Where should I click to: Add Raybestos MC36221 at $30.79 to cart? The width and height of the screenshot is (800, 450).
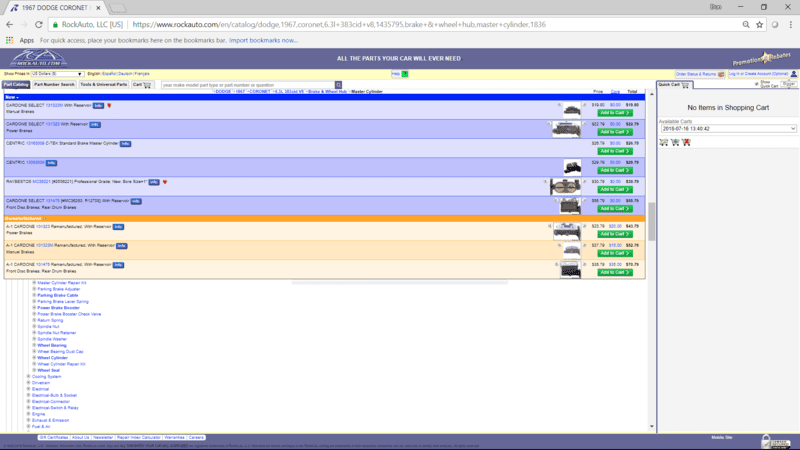(x=615, y=189)
